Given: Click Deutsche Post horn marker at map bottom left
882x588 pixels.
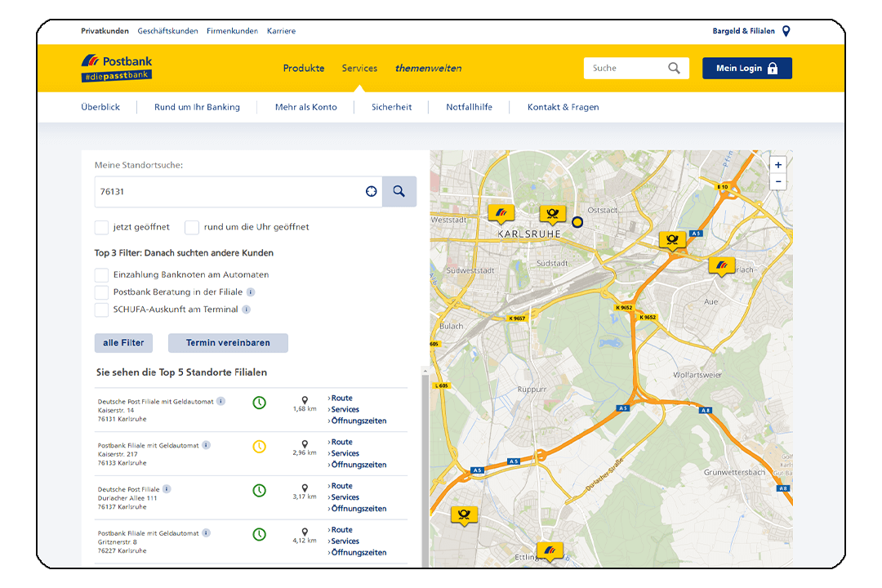Looking at the screenshot, I should pyautogui.click(x=464, y=515).
